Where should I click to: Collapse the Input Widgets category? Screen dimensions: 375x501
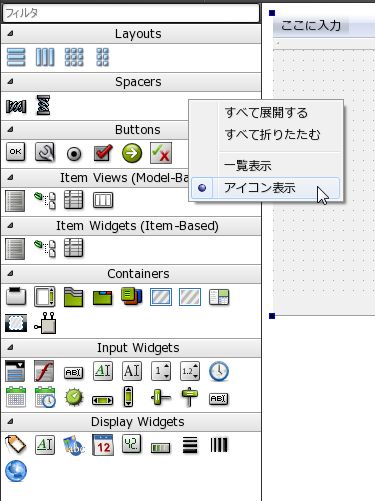pyautogui.click(x=10, y=347)
